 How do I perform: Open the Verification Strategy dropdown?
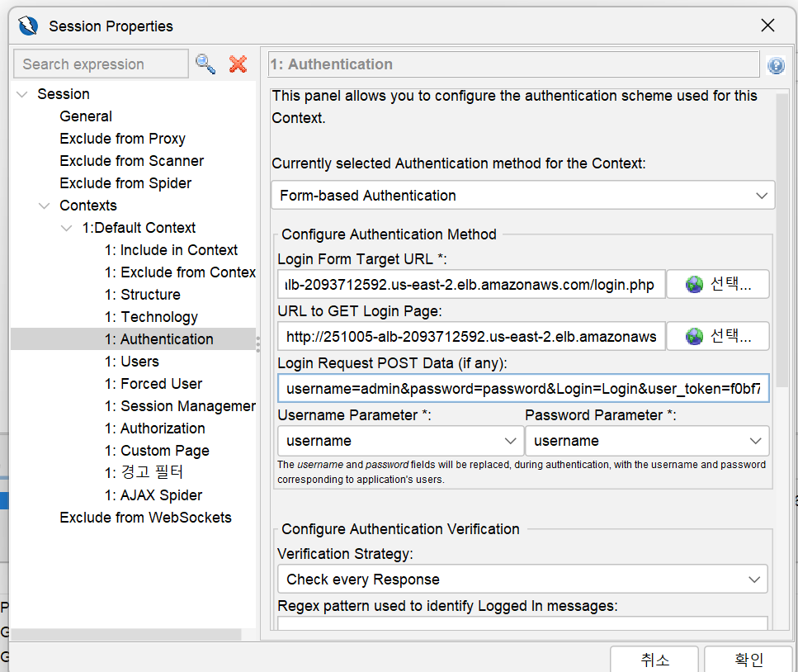[x=522, y=580]
